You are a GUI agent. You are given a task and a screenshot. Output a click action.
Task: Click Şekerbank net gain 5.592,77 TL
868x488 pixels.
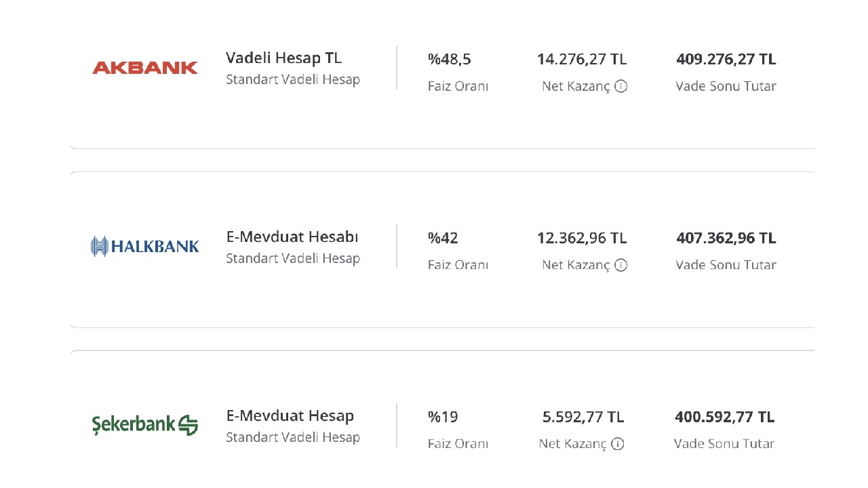583,417
